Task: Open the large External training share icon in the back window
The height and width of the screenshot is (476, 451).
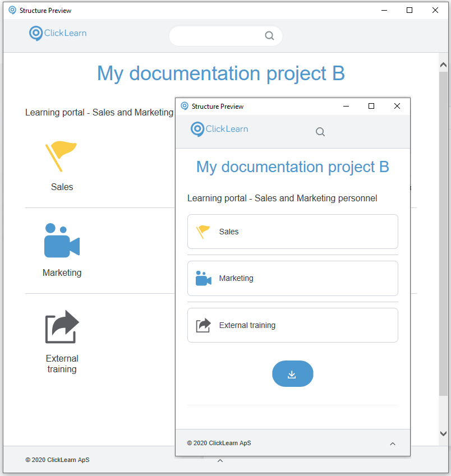Action: coord(62,327)
